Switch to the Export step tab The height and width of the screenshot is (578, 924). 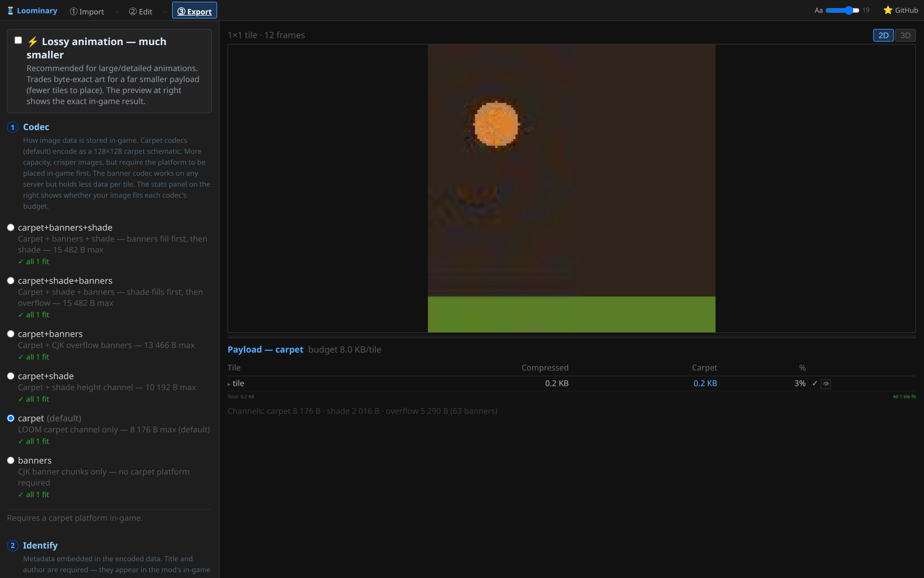tap(194, 10)
